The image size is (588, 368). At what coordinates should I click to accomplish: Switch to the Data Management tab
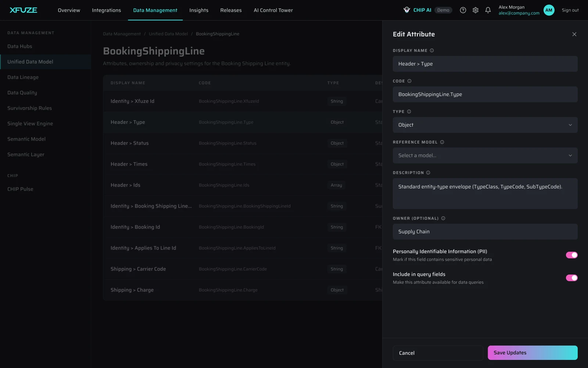[x=155, y=10]
